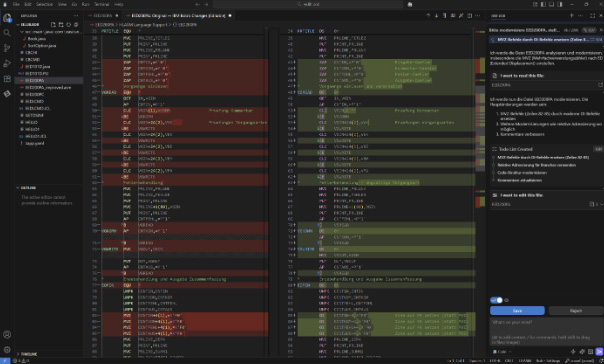This screenshot has height=364, width=604.
Task: Go to previous change in diff editor
Action: (428, 15)
